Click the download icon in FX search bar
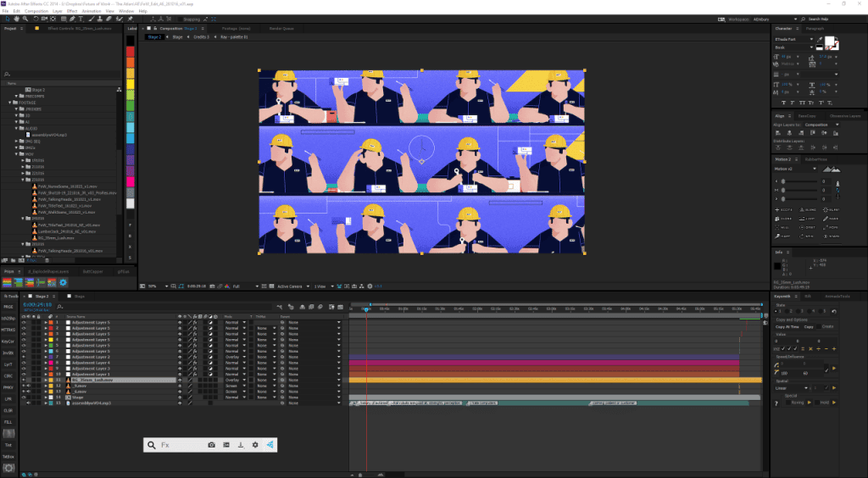The height and width of the screenshot is (478, 868). (241, 444)
